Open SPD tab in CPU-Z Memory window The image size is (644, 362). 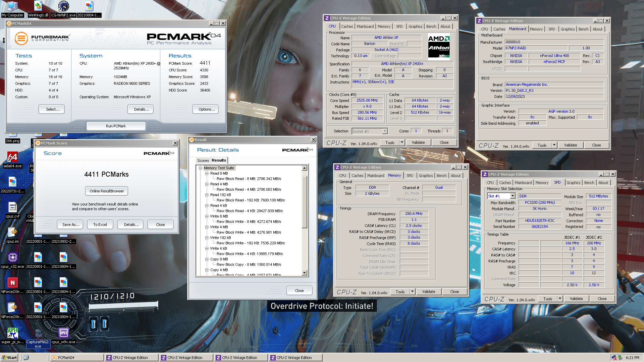[410, 176]
